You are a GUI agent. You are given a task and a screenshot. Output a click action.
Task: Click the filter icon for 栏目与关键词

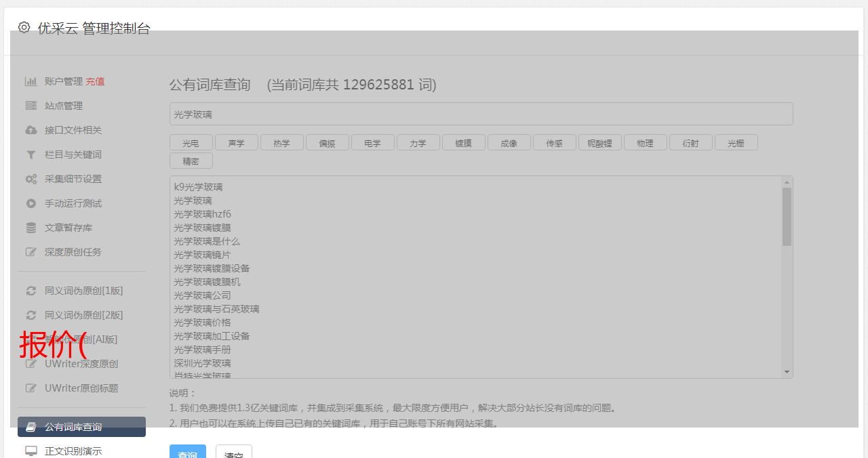tap(31, 154)
